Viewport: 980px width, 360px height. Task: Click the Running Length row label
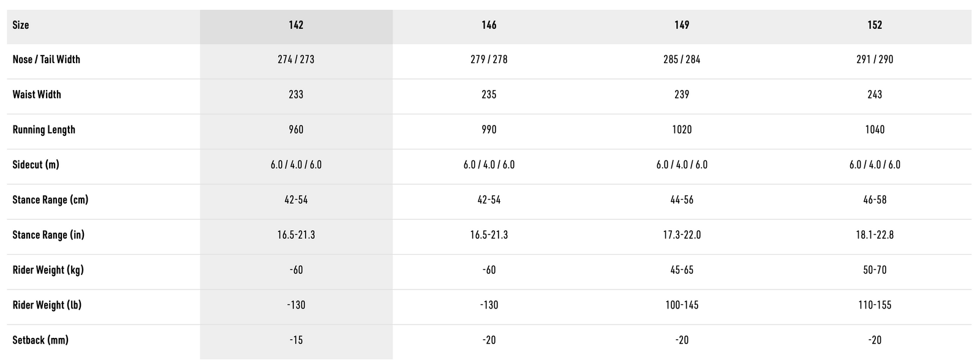point(44,130)
